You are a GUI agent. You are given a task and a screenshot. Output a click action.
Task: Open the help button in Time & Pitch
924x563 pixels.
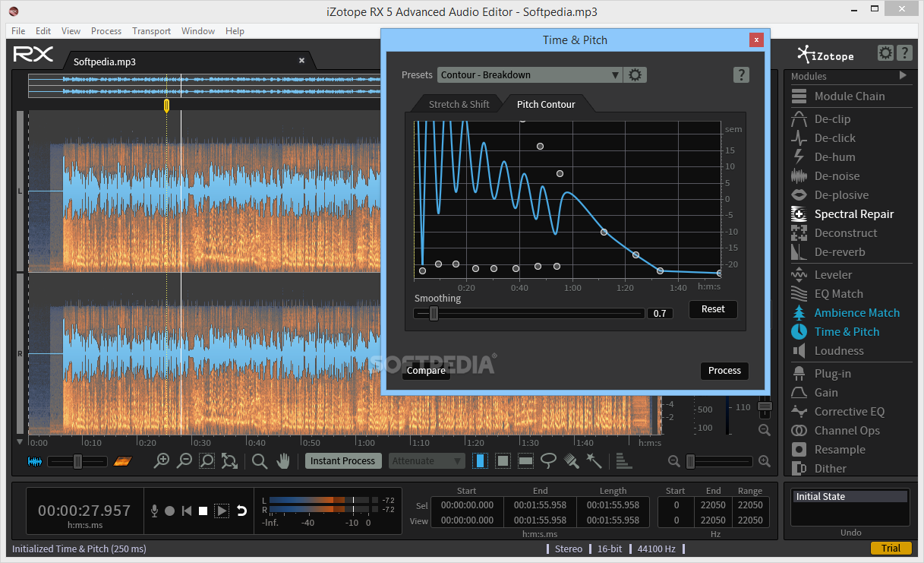coord(742,74)
